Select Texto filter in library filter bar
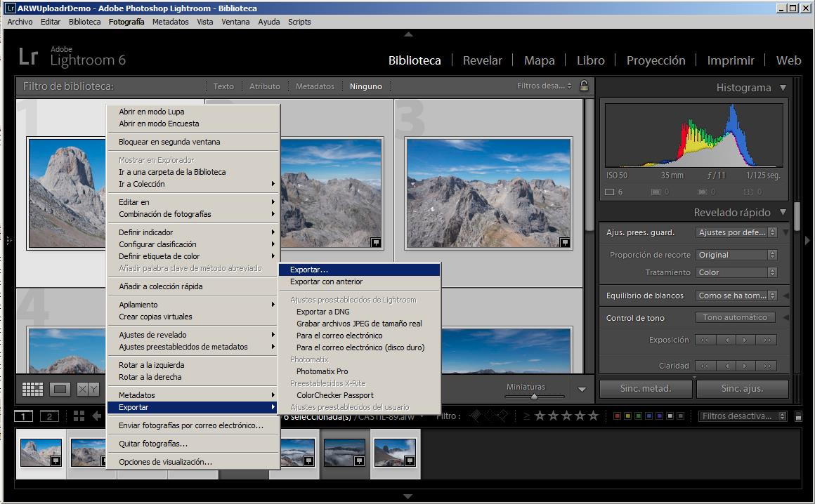This screenshot has width=815, height=504. tap(223, 86)
